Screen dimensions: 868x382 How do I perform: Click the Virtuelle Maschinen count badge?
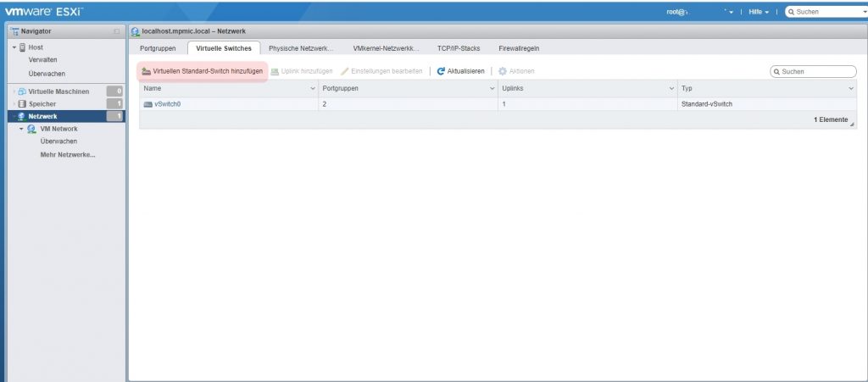click(114, 91)
